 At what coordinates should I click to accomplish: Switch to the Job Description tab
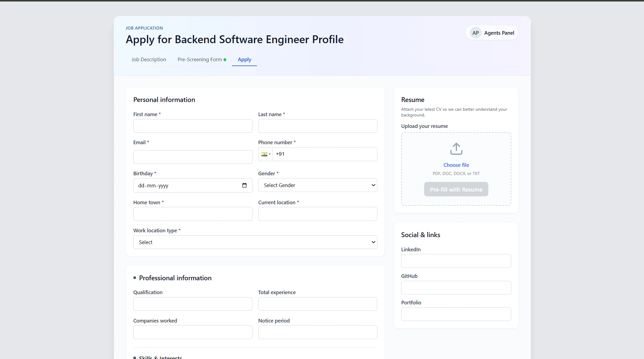click(148, 59)
